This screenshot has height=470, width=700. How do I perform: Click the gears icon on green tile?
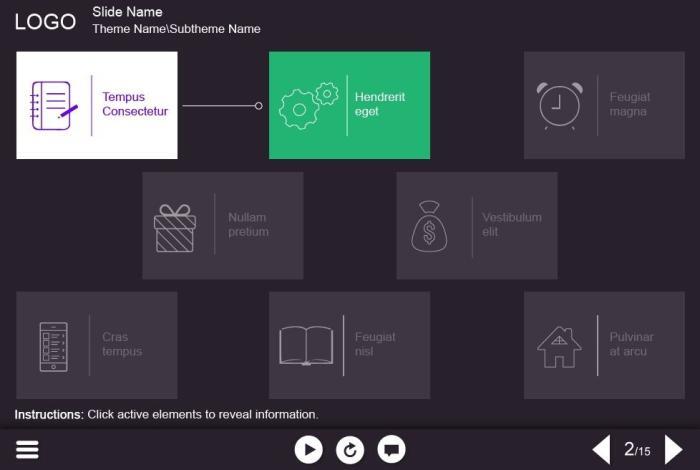point(307,105)
